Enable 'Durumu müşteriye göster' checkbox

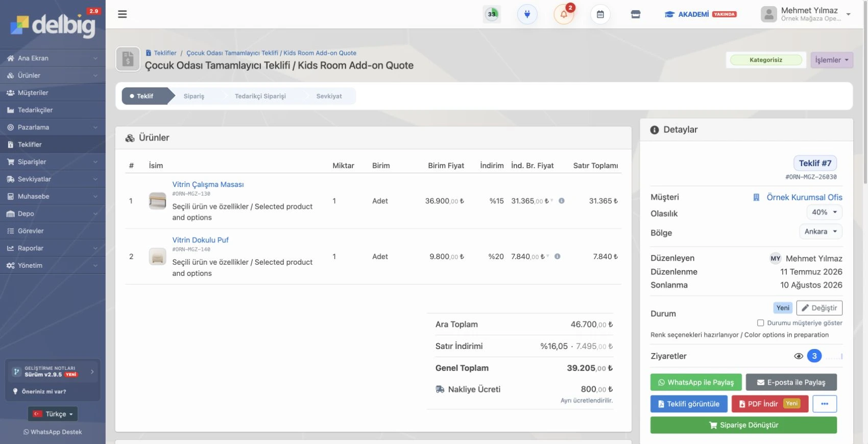click(760, 323)
